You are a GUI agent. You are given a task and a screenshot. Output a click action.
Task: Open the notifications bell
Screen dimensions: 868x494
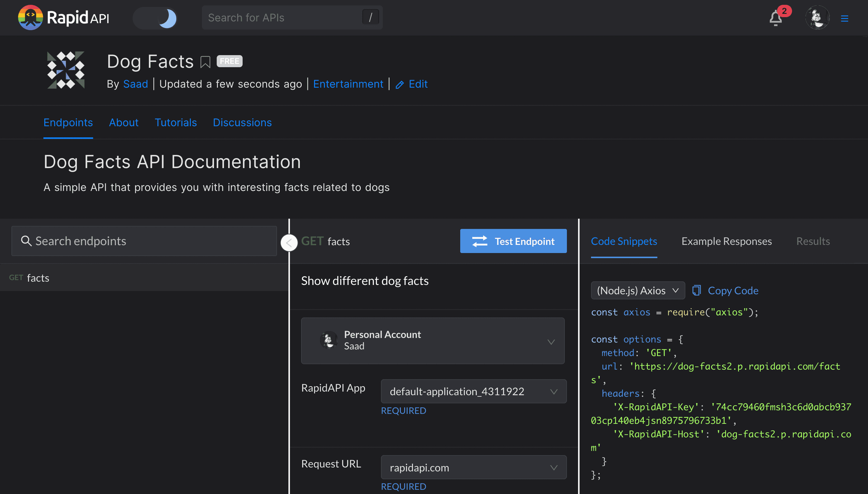click(776, 18)
